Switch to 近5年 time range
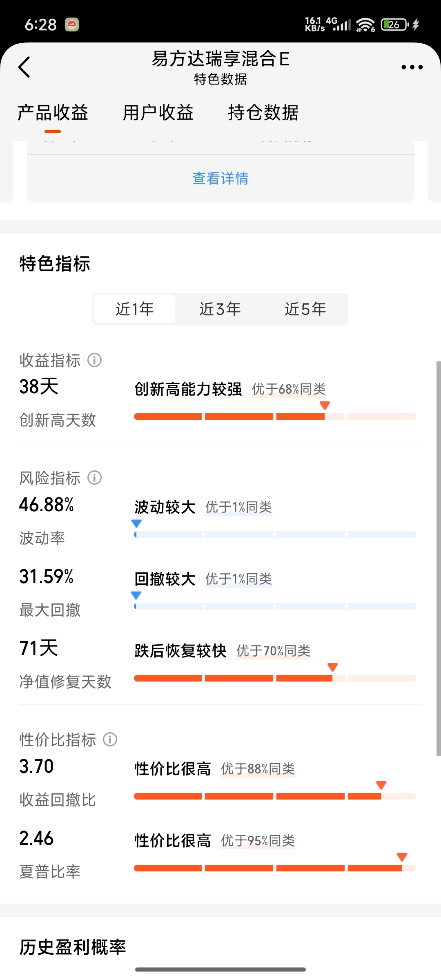This screenshot has width=441, height=980. (305, 309)
